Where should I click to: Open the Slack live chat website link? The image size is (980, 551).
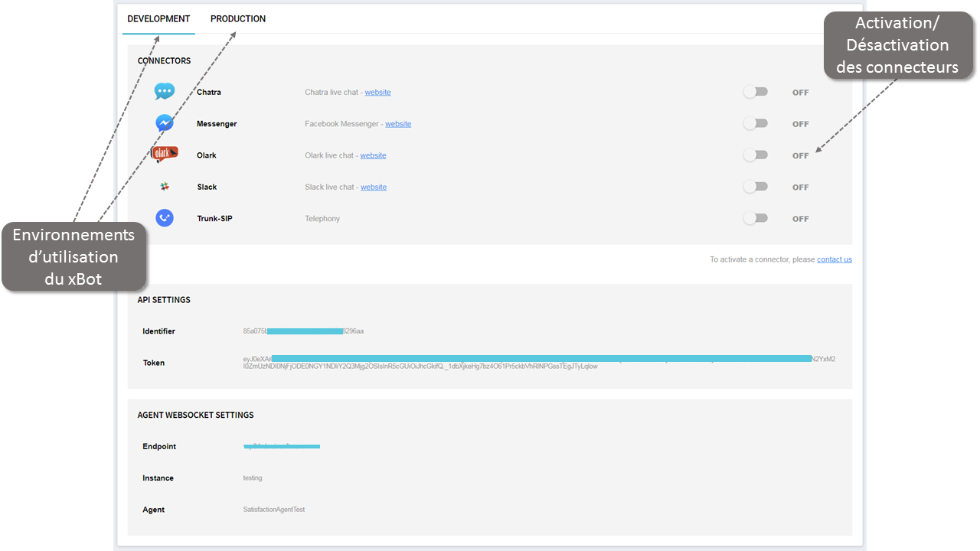(374, 187)
